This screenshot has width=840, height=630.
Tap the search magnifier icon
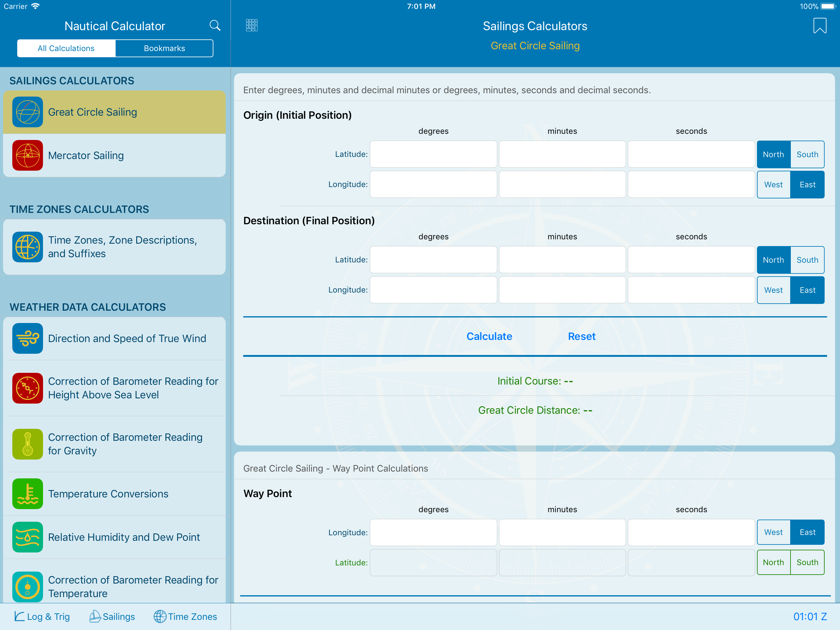(215, 26)
